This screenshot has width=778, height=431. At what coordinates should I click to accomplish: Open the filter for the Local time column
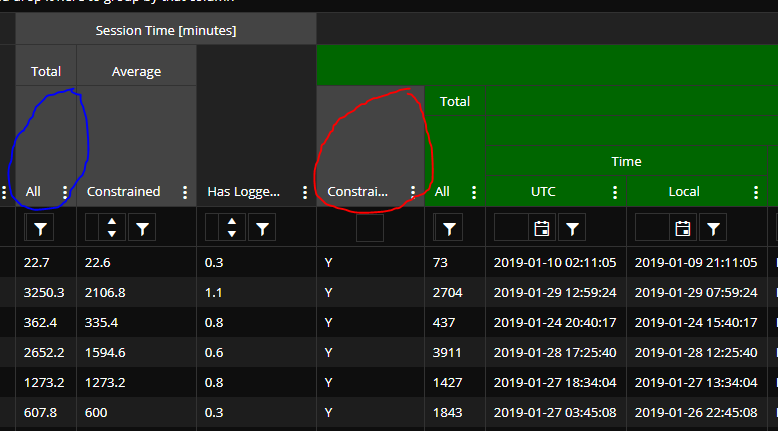point(713,228)
